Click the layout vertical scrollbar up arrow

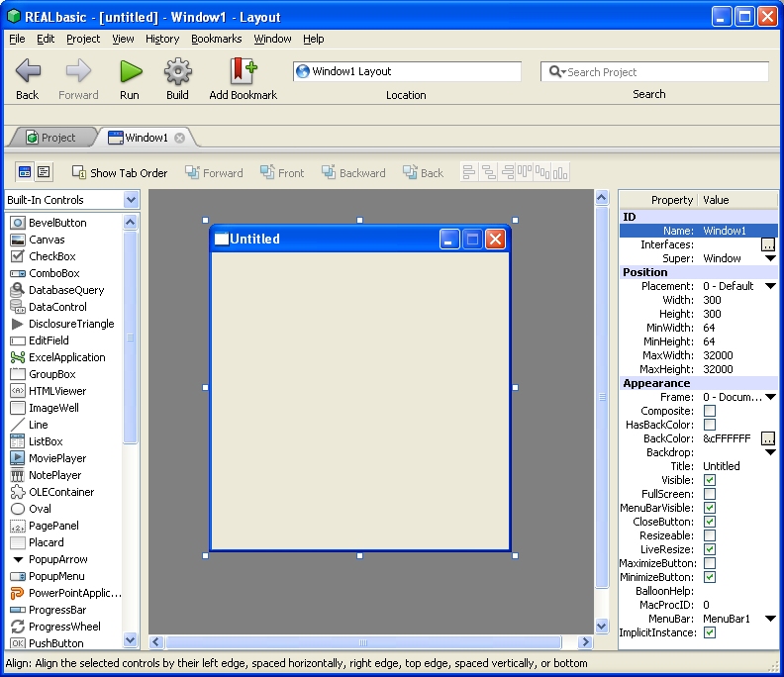point(602,198)
